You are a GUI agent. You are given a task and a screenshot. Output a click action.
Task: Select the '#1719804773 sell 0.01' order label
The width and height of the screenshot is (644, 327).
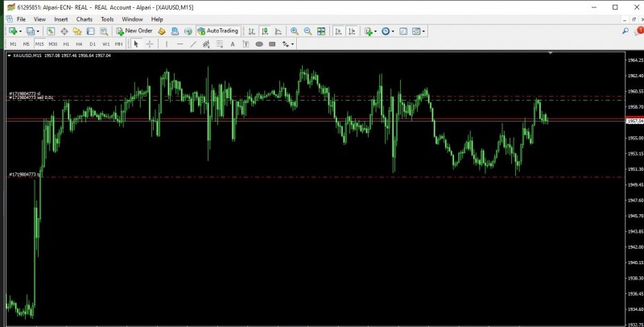tap(31, 97)
